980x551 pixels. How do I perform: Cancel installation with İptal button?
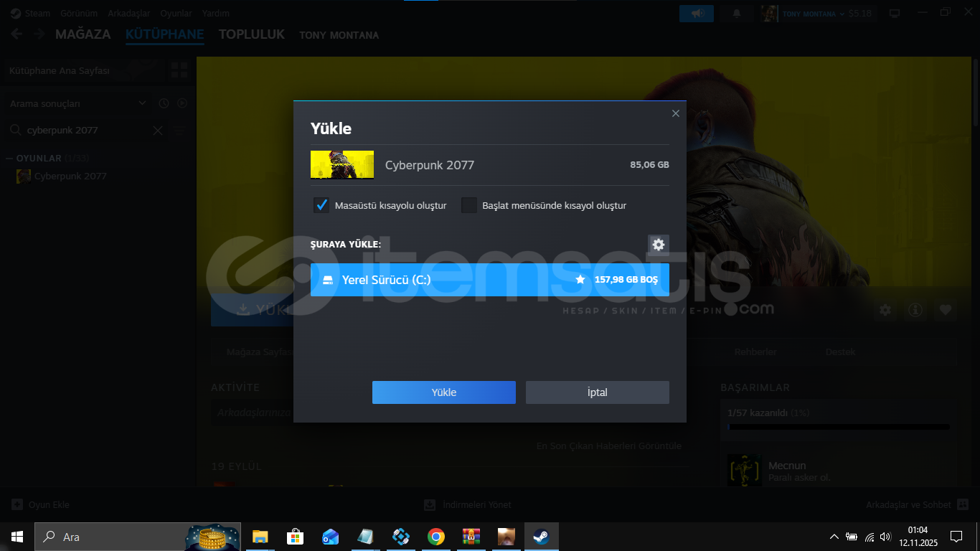coord(598,392)
